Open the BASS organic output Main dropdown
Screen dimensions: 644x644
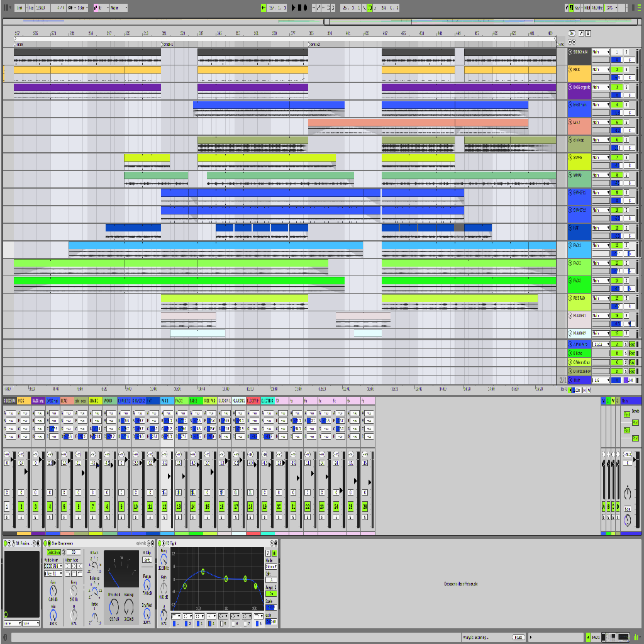[x=601, y=87]
